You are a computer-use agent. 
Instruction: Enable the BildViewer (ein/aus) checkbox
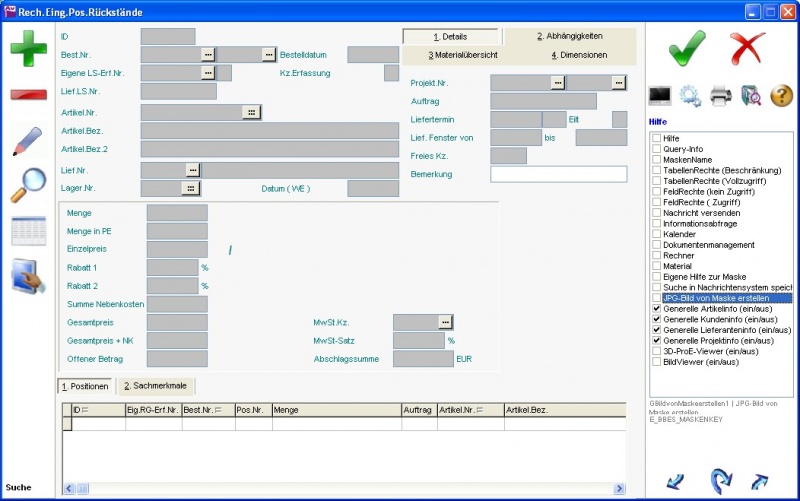point(656,361)
